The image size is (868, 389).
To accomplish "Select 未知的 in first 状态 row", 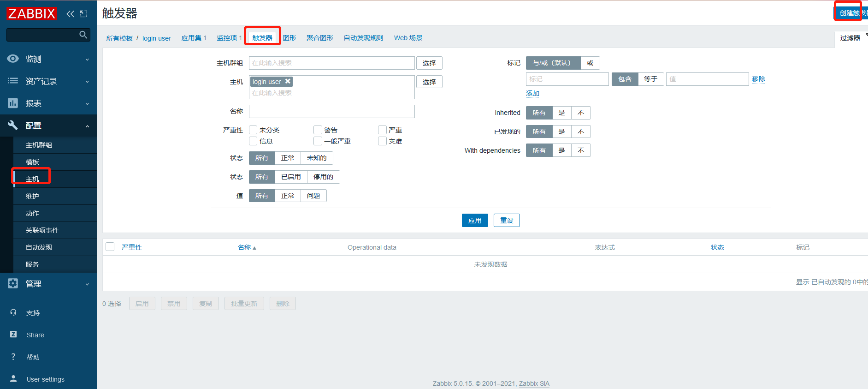I will point(317,158).
